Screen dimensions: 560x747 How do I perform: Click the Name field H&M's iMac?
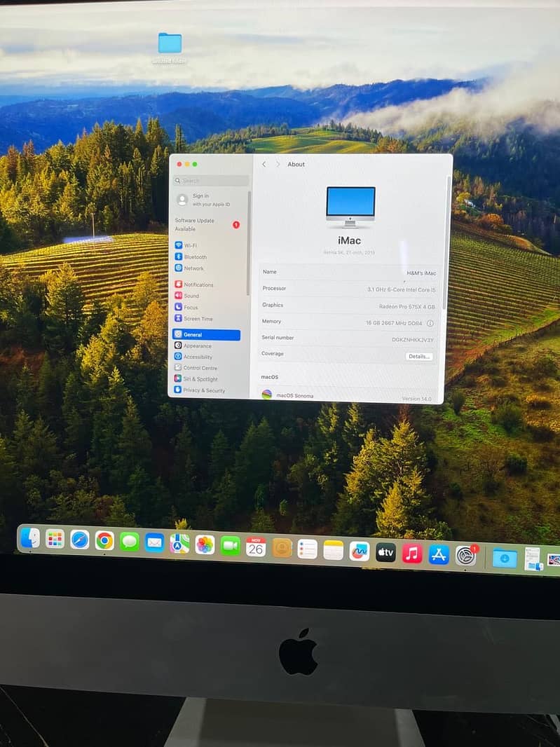[x=421, y=273]
